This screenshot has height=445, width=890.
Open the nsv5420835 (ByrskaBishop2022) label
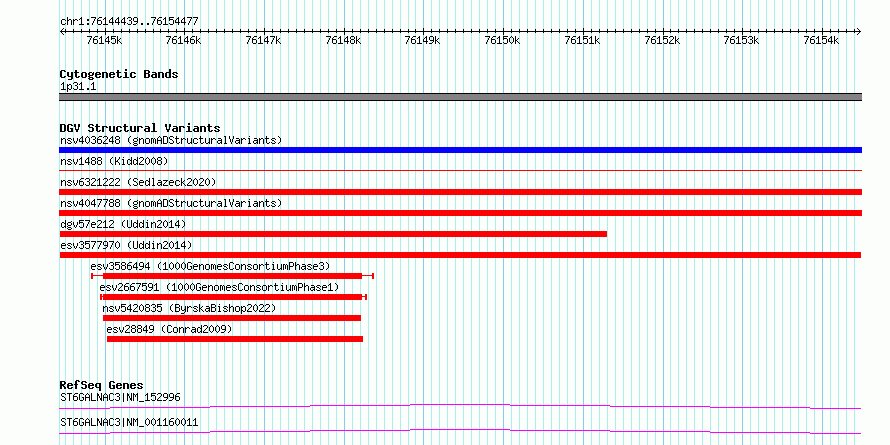pyautogui.click(x=189, y=308)
